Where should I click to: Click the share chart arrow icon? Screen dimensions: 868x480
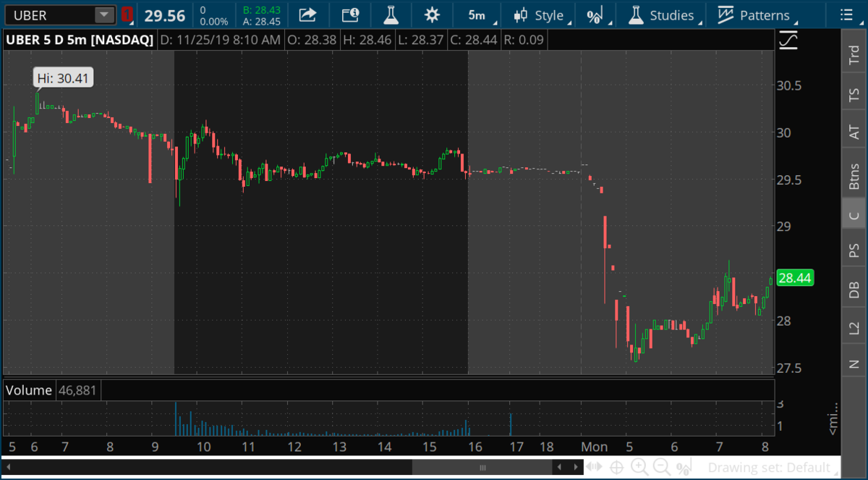coord(308,15)
